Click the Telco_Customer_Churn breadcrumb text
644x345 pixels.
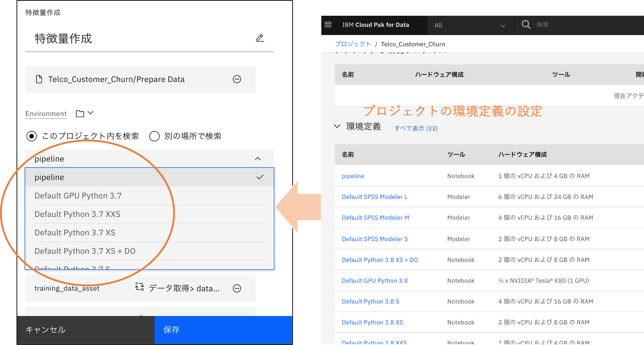point(413,44)
